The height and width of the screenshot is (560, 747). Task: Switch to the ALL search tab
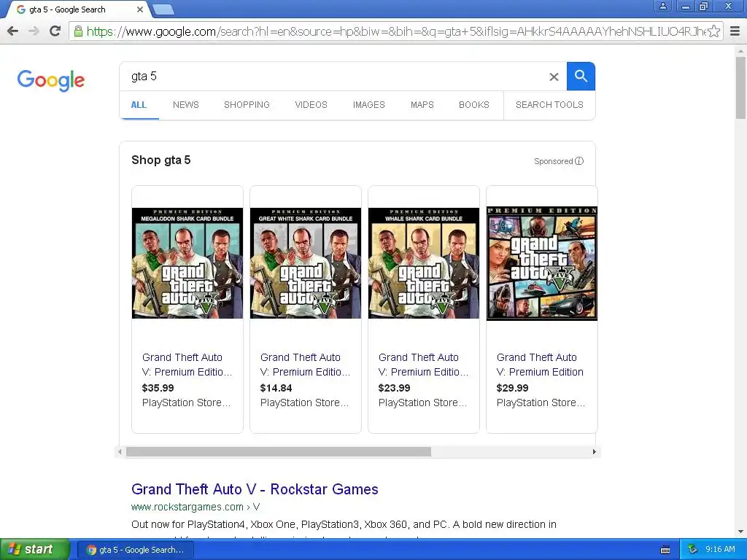point(139,105)
